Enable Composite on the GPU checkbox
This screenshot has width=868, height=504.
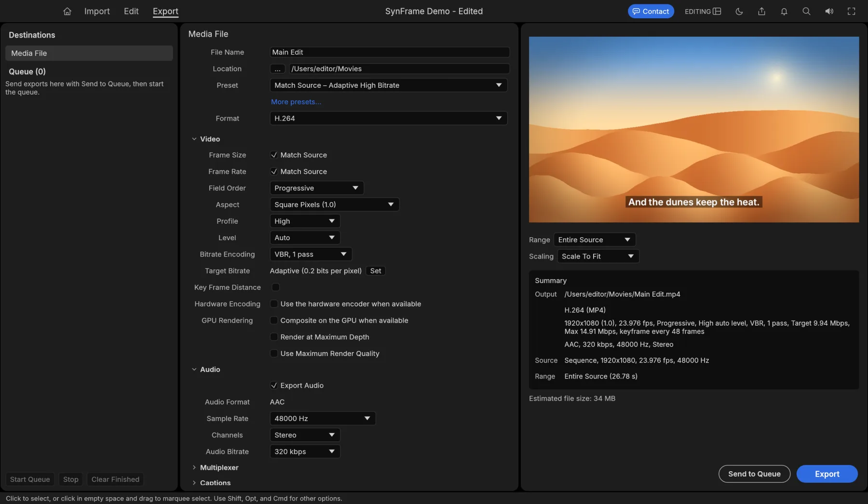click(x=274, y=320)
